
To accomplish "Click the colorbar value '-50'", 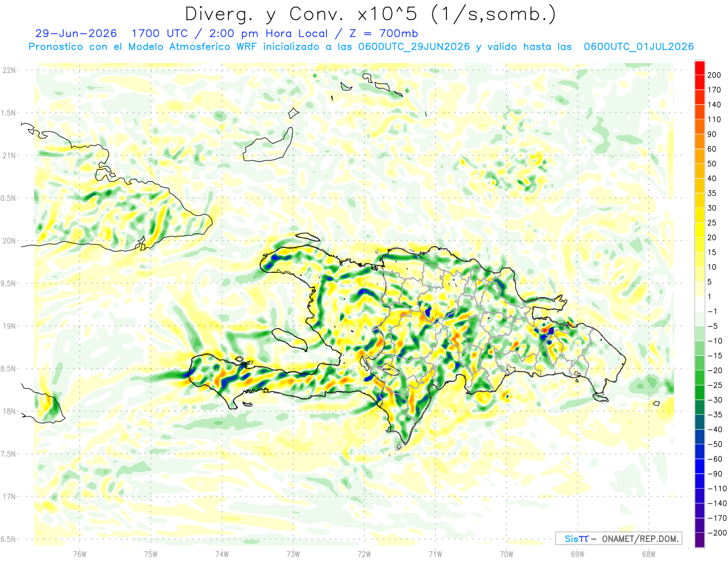I will click(x=716, y=445).
